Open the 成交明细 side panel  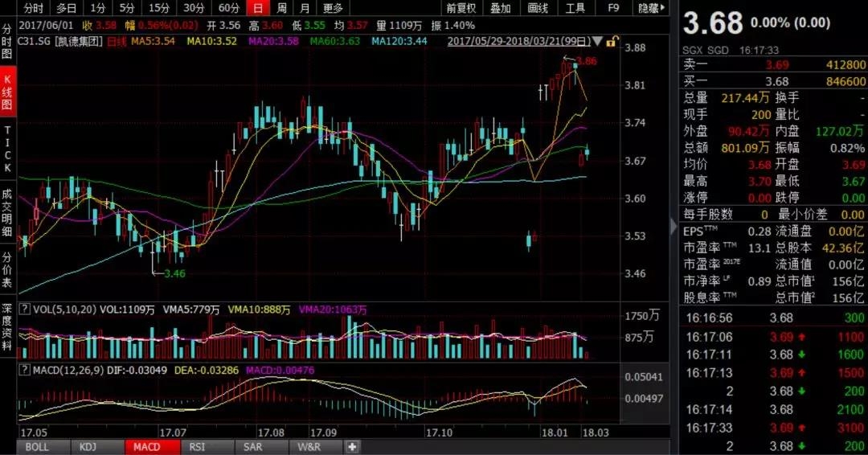click(x=7, y=211)
